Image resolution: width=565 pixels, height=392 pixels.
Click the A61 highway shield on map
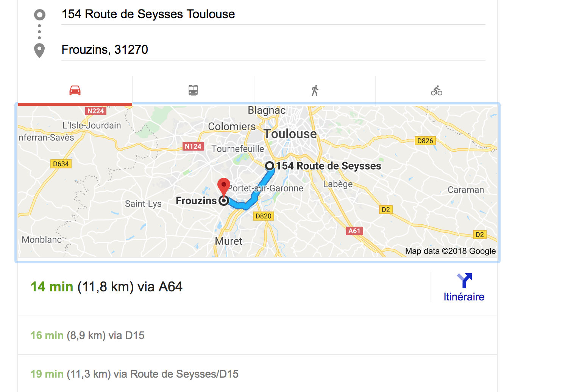(355, 231)
